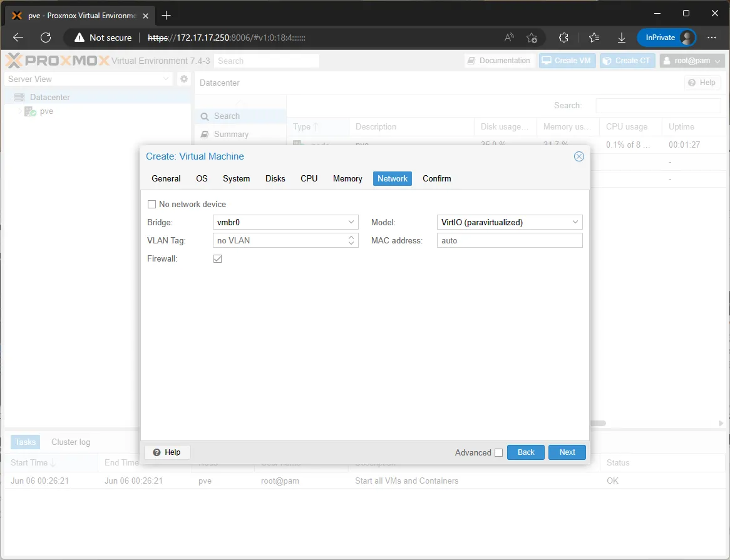Viewport: 730px width, 560px height.
Task: Sort by the Start Time column
Action: click(x=51, y=463)
